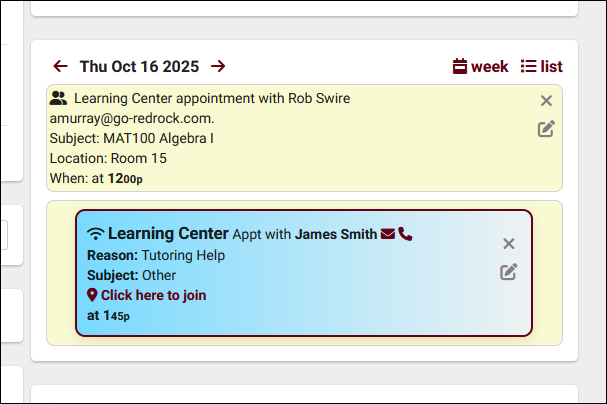Cancel the James Smith appointment with X
The height and width of the screenshot is (404, 607).
[509, 244]
